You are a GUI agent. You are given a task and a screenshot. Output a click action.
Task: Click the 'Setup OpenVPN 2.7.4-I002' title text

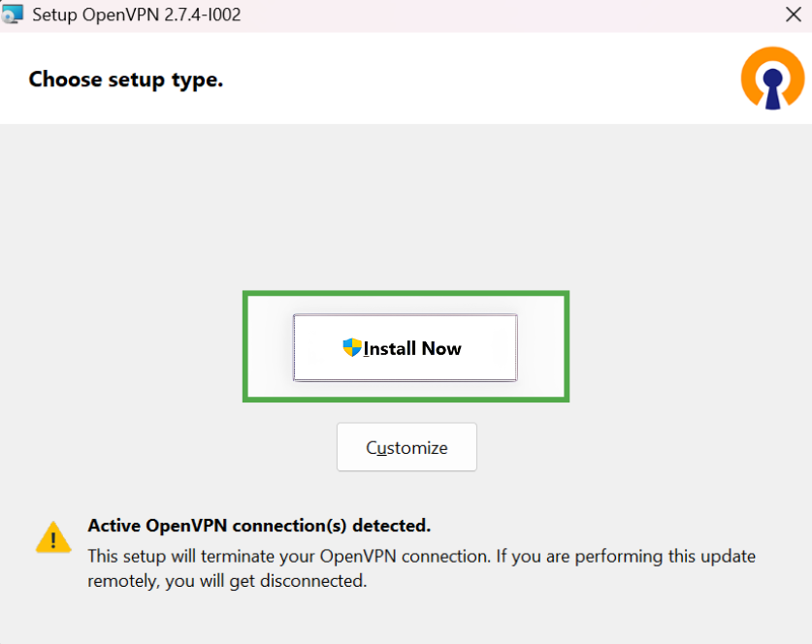click(136, 15)
